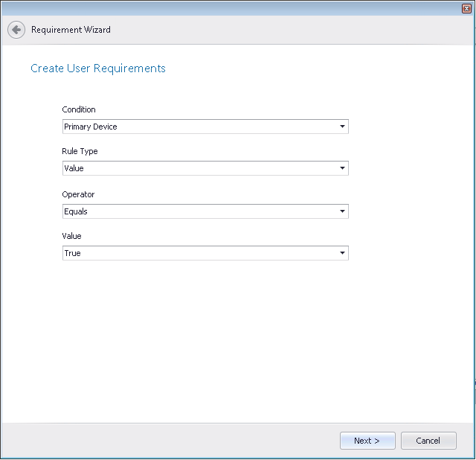Open the Rule Type dropdown arrow
The height and width of the screenshot is (460, 476).
coord(342,168)
